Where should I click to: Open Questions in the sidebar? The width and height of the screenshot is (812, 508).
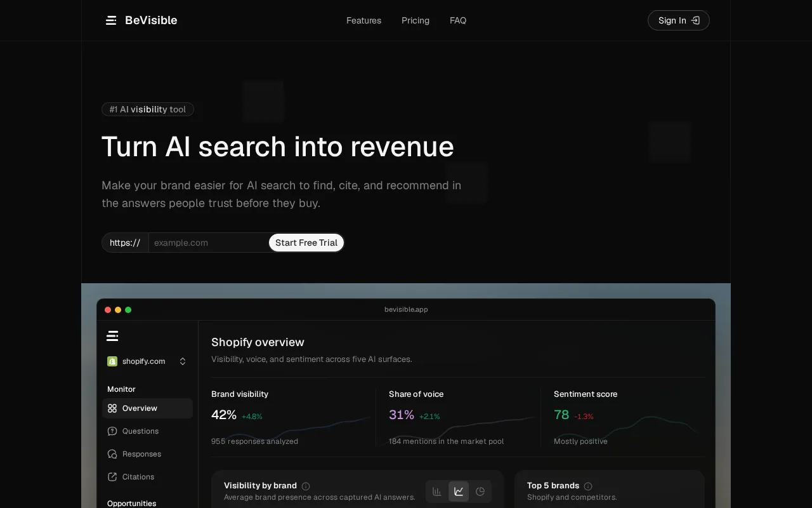147,431
